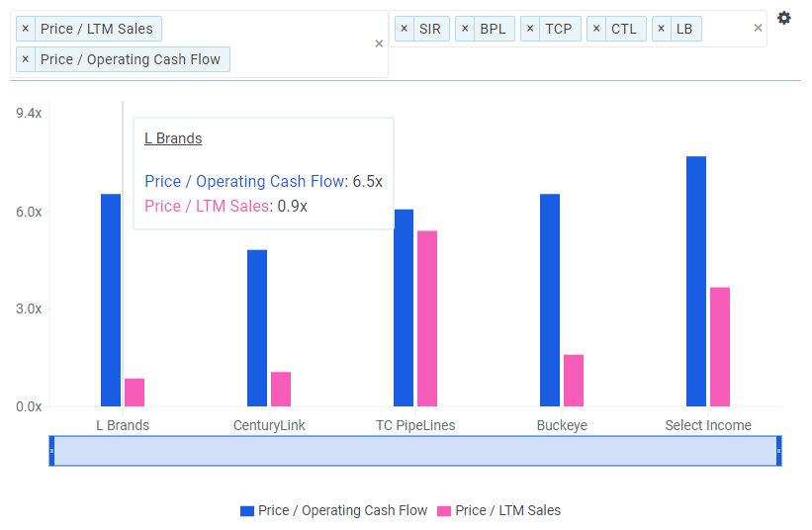Viewport: 812px width, 530px height.
Task: Select the CTL ticker label
Action: coord(624,29)
